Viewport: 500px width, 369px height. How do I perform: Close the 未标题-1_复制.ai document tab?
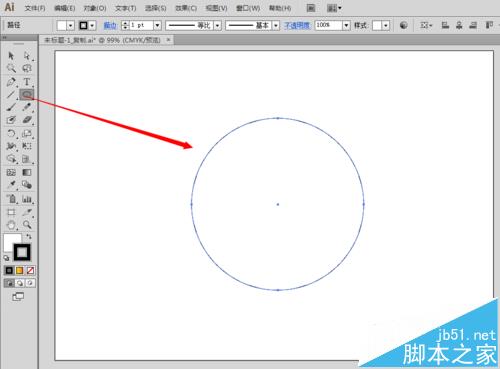click(168, 40)
